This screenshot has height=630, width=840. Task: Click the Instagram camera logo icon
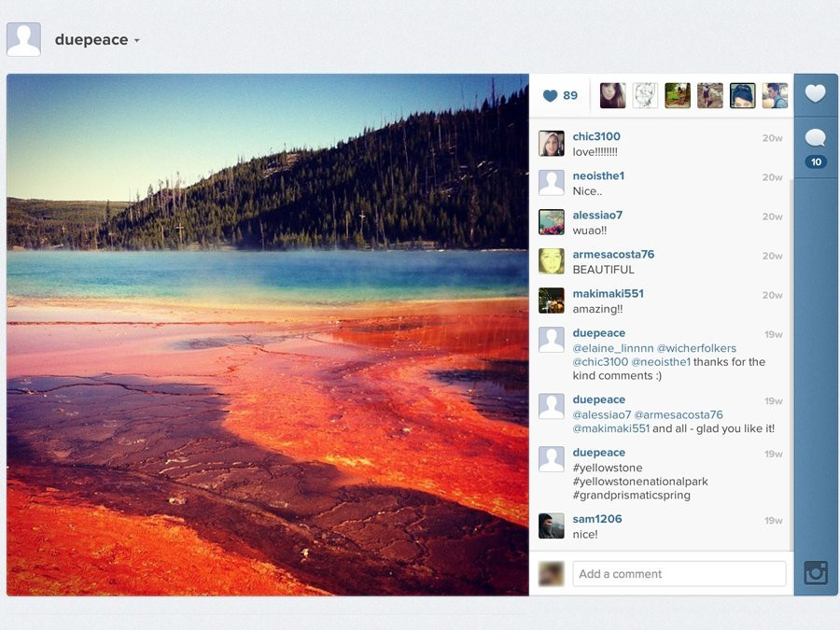click(816, 572)
